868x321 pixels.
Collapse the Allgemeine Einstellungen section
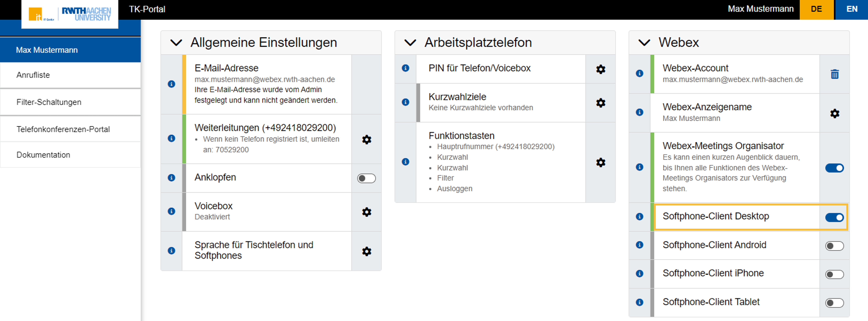(176, 43)
